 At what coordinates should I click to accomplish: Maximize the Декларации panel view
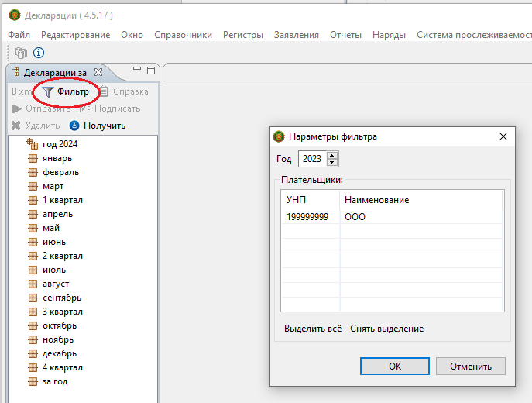tap(150, 71)
